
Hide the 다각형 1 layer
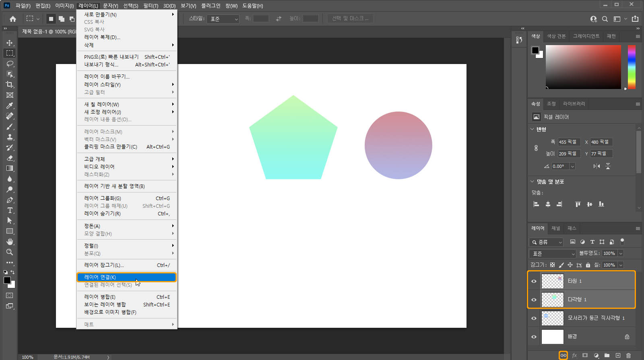point(534,300)
